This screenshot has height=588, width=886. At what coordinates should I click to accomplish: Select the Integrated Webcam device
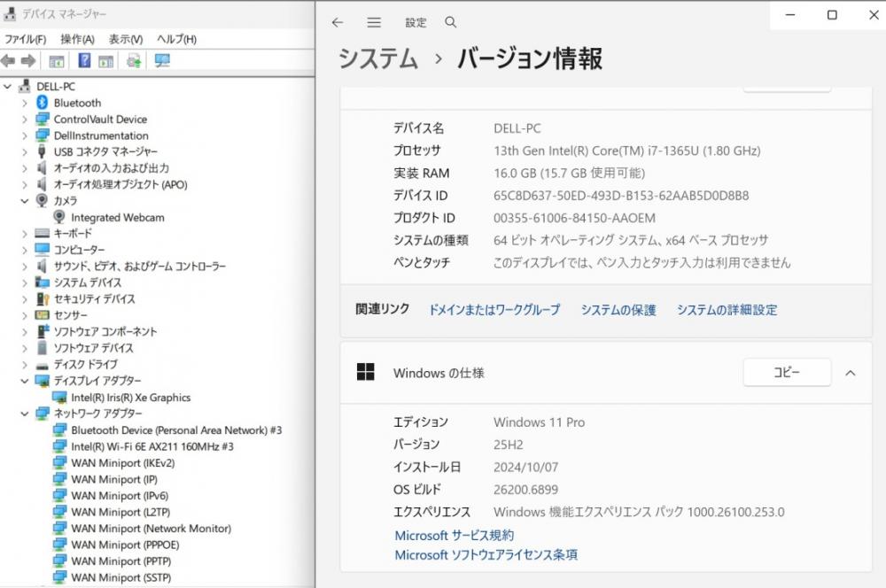[117, 217]
